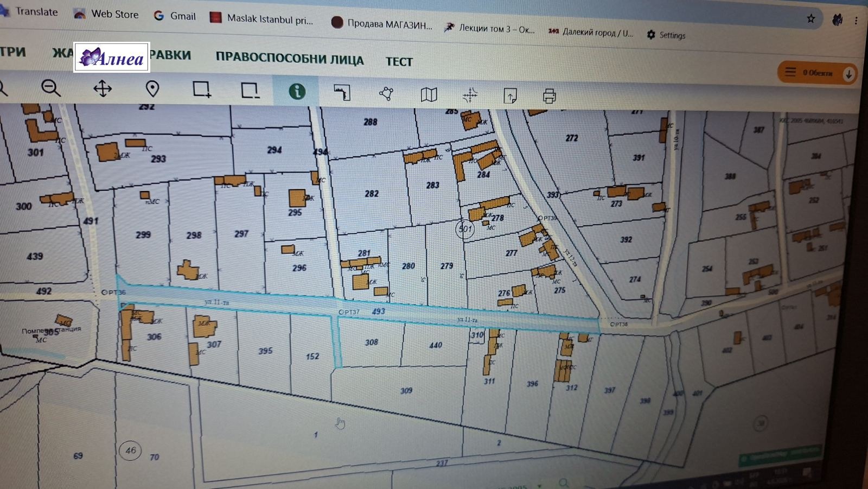Open the 'Далекий город' bookmark
Image resolution: width=868 pixels, height=489 pixels.
pos(590,32)
